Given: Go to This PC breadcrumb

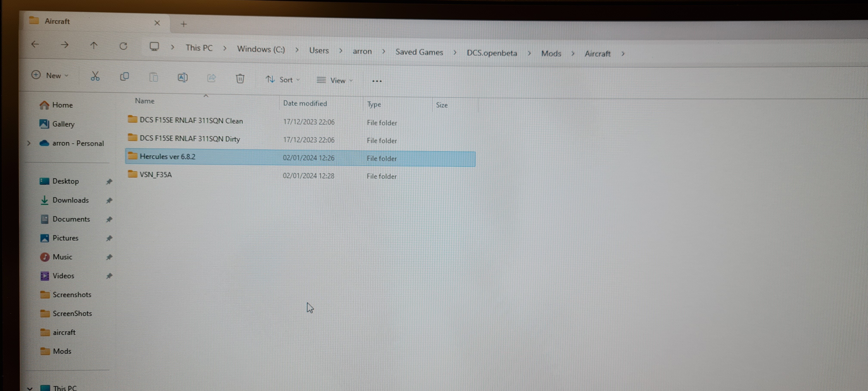Looking at the screenshot, I should tap(199, 48).
